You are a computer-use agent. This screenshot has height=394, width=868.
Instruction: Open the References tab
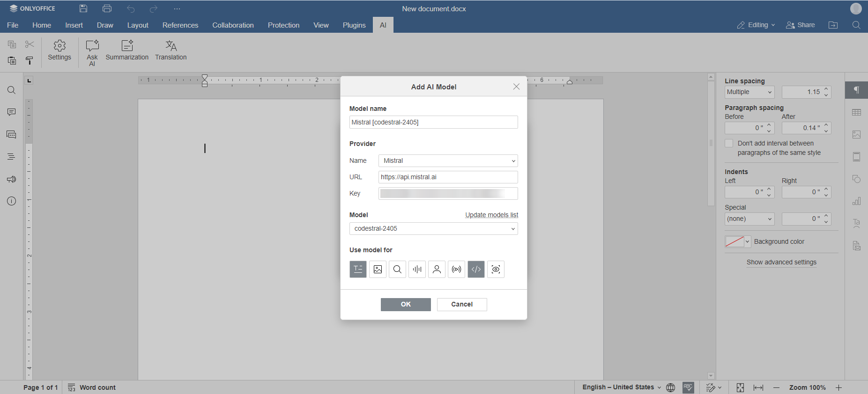click(x=180, y=25)
